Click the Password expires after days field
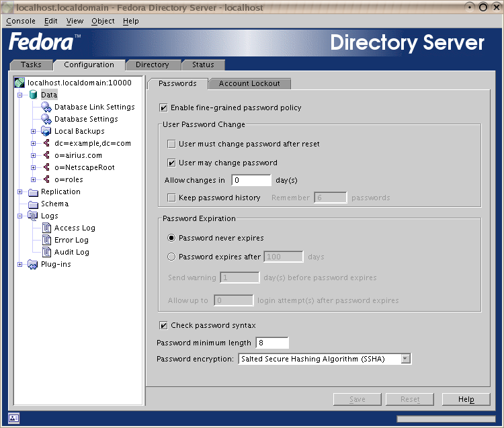Viewport: 504px width, 428px height. coord(284,257)
